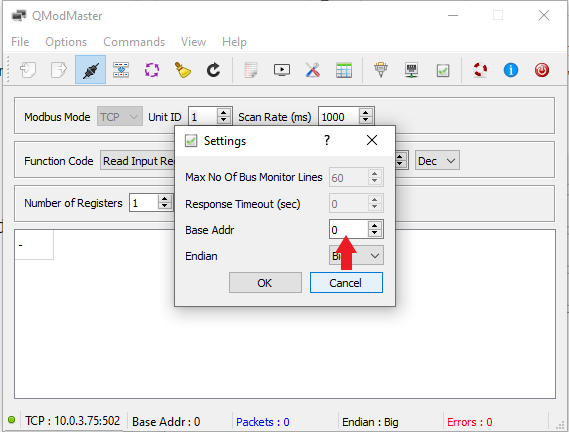The height and width of the screenshot is (432, 569).
Task: Click the Endian : Big status text
Action: (x=370, y=422)
